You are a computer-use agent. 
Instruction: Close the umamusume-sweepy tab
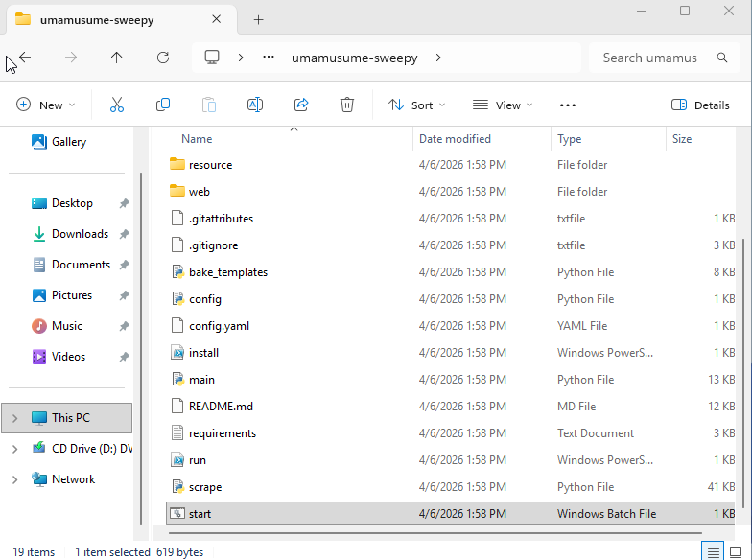tap(217, 19)
